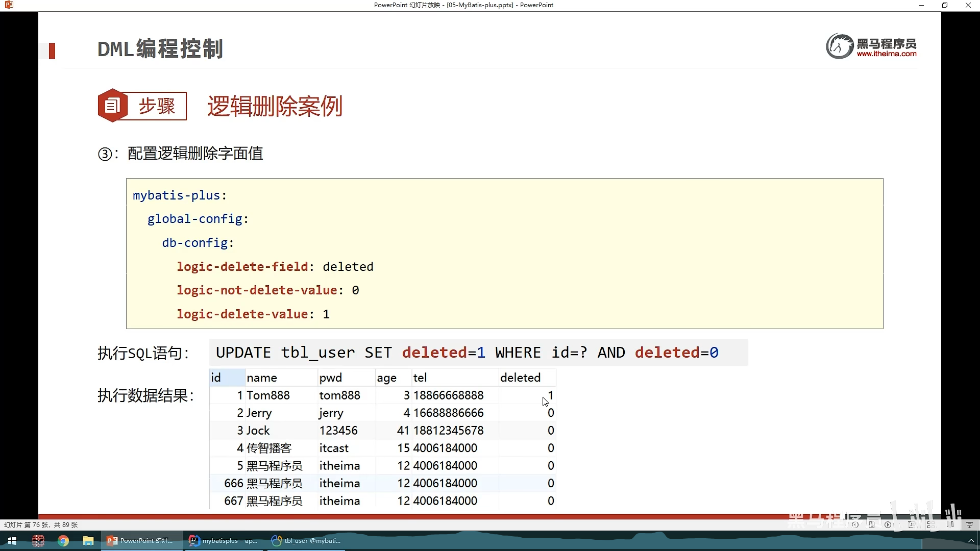Click the 'deleted' column header in table

(x=521, y=378)
